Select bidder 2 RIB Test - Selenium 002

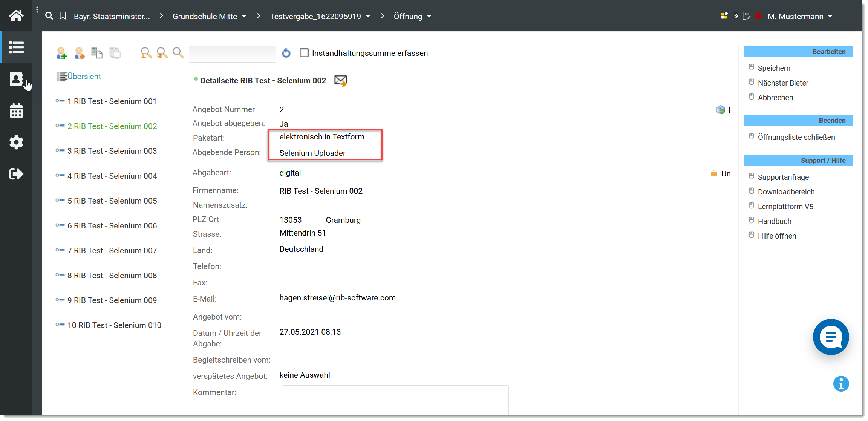click(x=112, y=126)
